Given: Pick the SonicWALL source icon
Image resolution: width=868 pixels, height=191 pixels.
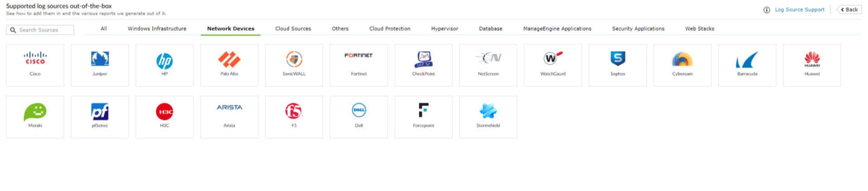Looking at the screenshot, I should pyautogui.click(x=294, y=59).
